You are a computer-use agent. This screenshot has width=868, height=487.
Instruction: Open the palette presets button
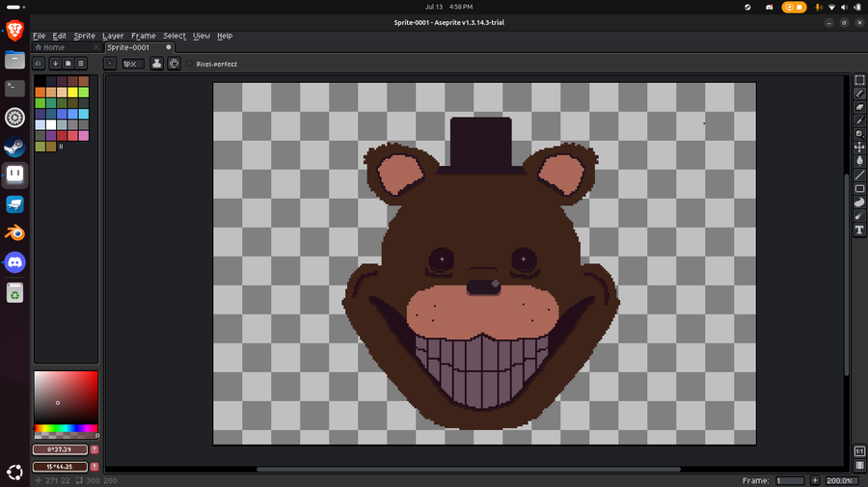68,64
